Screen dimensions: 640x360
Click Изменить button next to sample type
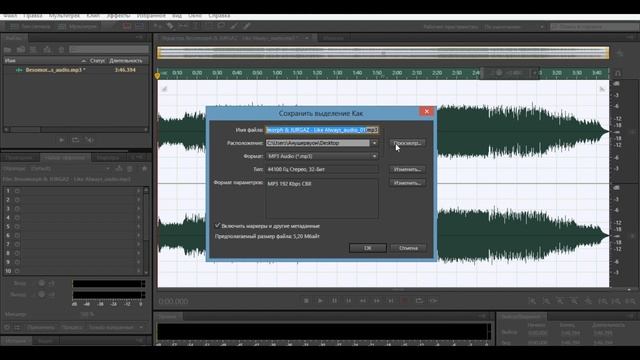(407, 169)
